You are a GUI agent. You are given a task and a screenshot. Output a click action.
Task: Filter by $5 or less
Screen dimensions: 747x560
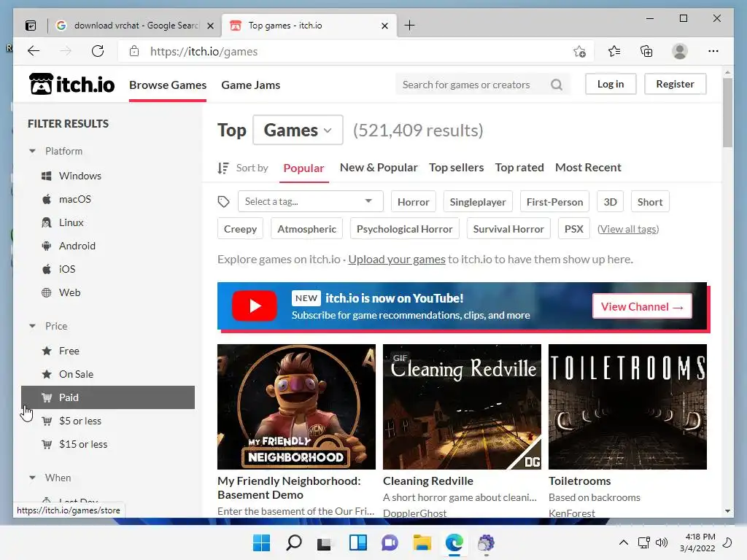(x=80, y=421)
